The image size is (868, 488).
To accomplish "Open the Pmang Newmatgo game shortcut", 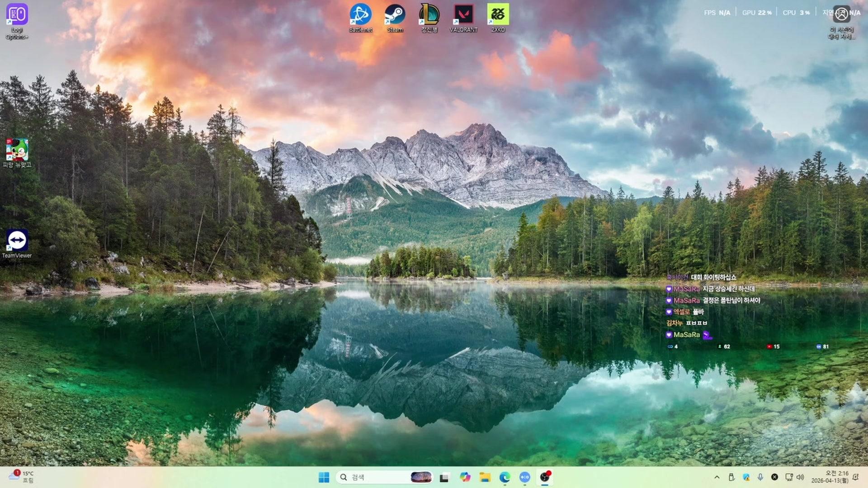I will tap(17, 150).
